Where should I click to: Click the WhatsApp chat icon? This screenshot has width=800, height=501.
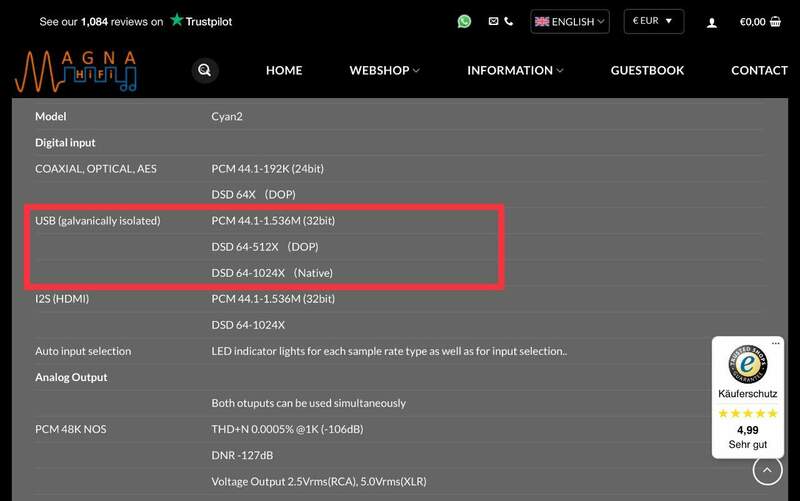coord(464,21)
